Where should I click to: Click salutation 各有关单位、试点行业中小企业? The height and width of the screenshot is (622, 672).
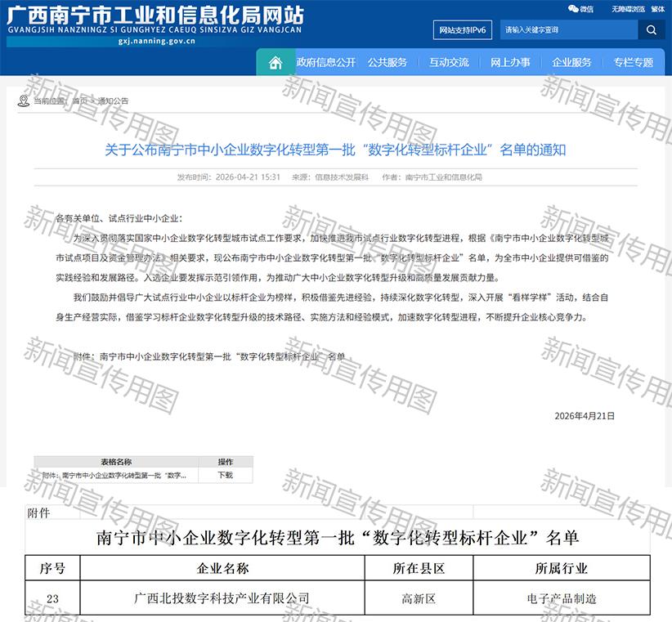[x=119, y=218]
